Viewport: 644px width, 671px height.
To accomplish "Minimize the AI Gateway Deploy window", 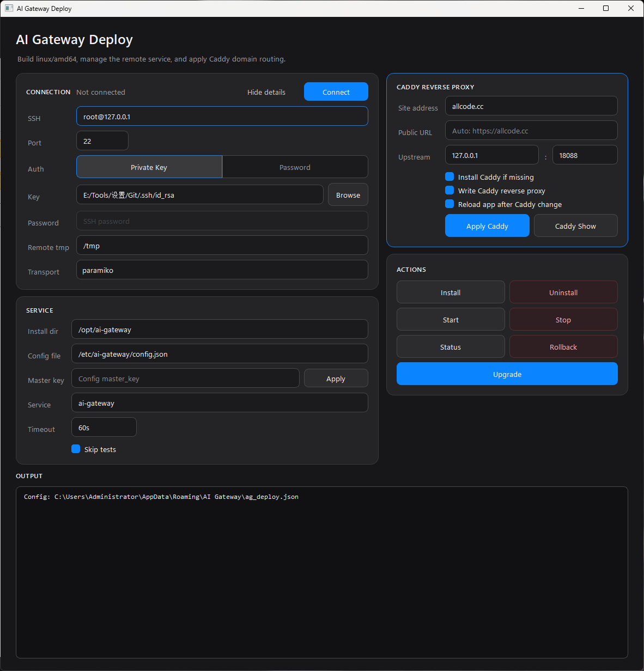I will pyautogui.click(x=581, y=8).
